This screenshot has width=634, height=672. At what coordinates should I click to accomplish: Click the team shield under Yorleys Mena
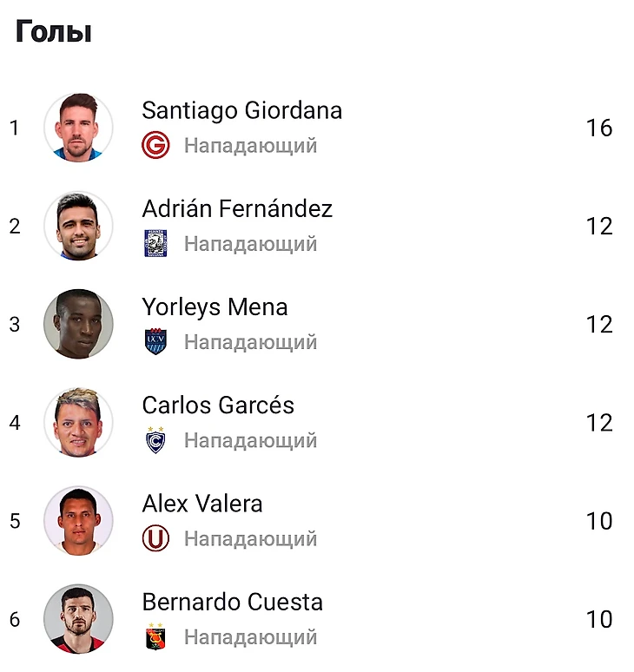click(x=155, y=342)
